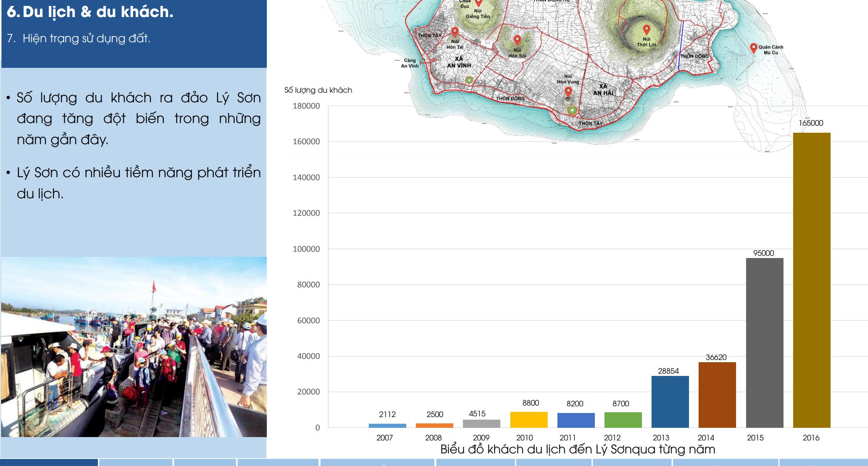Click the grey 2015 bar labeled 95000
Viewport: 868px width, 466px height.
(x=764, y=343)
